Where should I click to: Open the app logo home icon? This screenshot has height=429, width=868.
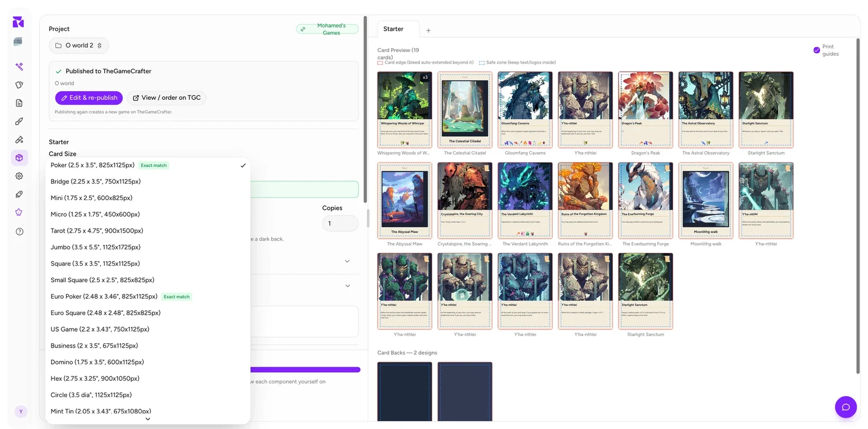coord(18,22)
